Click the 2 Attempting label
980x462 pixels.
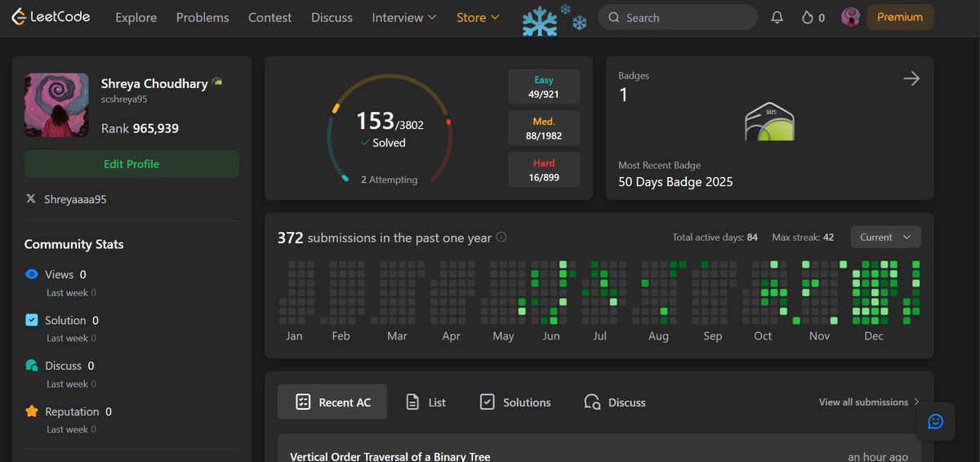coord(389,180)
